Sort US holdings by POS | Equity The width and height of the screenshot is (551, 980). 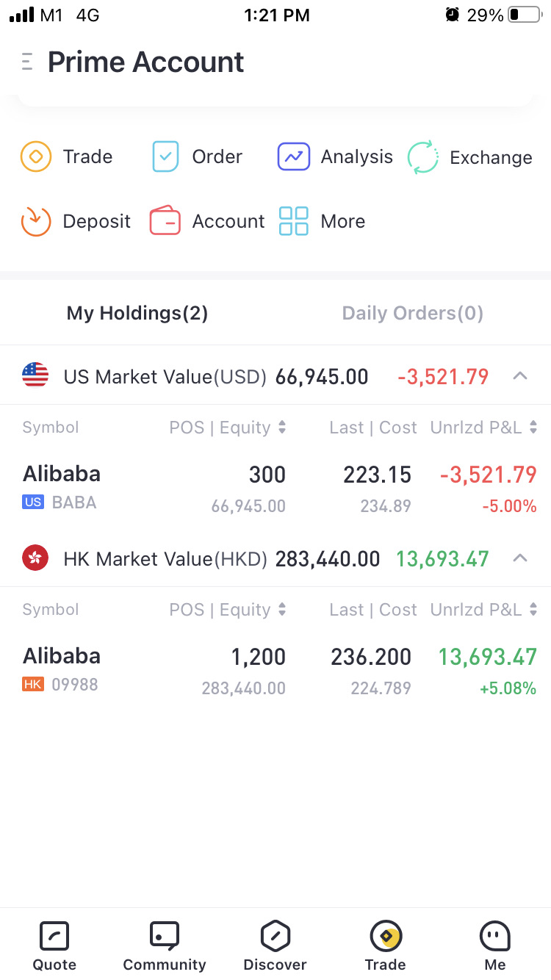[x=227, y=428]
